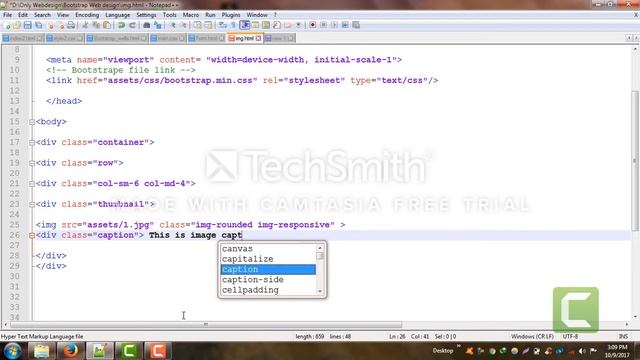Toggle Show All Characters in the toolbar

point(234,25)
